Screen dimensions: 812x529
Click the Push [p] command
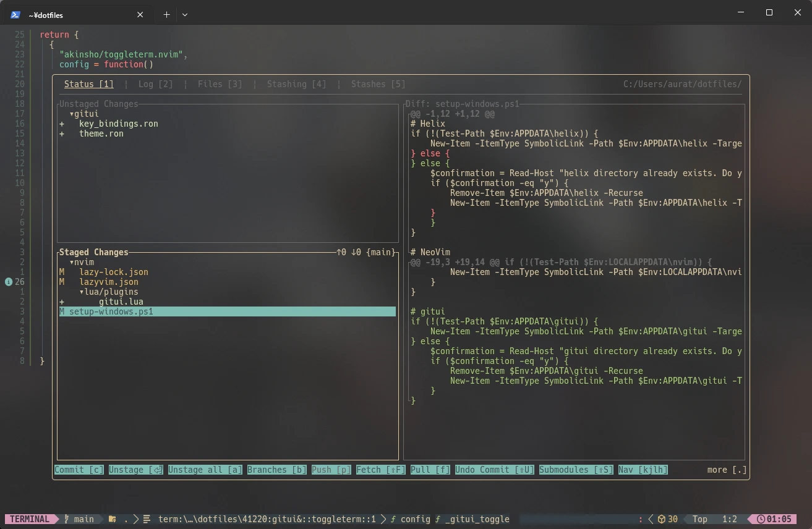331,470
